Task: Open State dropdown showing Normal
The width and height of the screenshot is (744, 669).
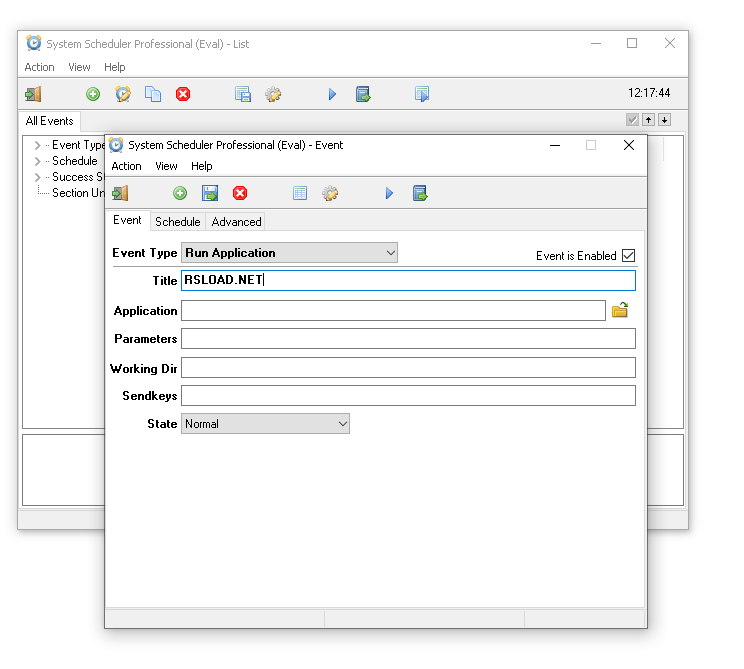Action: coord(265,423)
